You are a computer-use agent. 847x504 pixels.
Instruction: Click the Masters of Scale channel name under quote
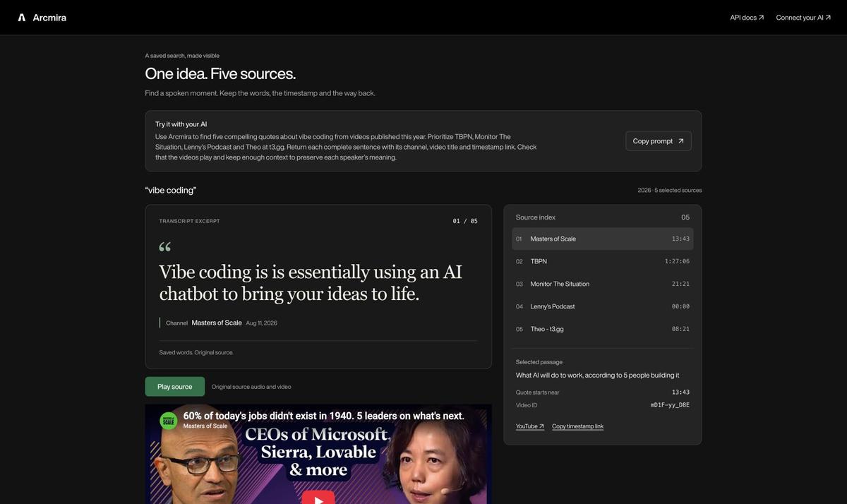217,323
